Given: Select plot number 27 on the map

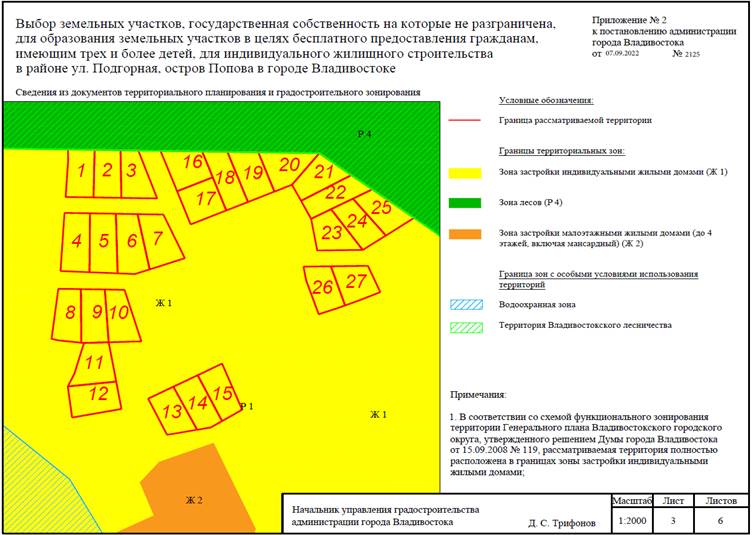Looking at the screenshot, I should coord(357,284).
